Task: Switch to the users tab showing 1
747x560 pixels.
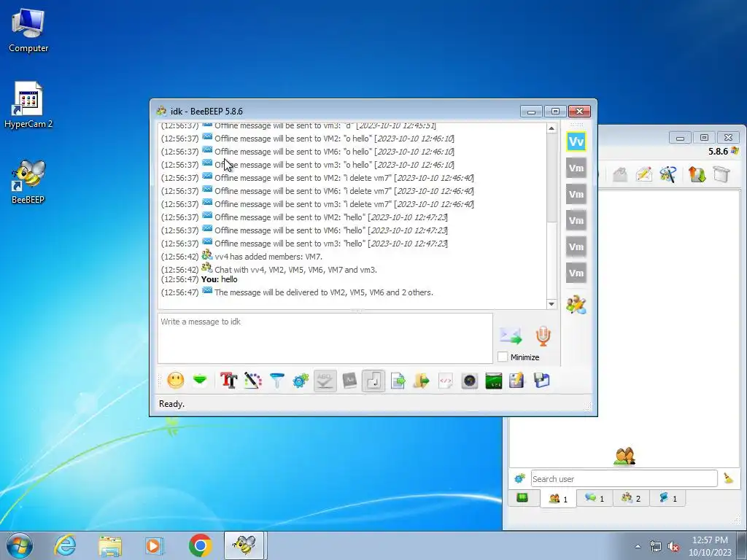Action: pos(558,499)
